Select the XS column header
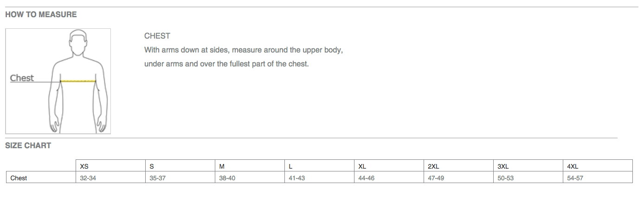Viewport: 644px width, 197px height. [x=110, y=166]
